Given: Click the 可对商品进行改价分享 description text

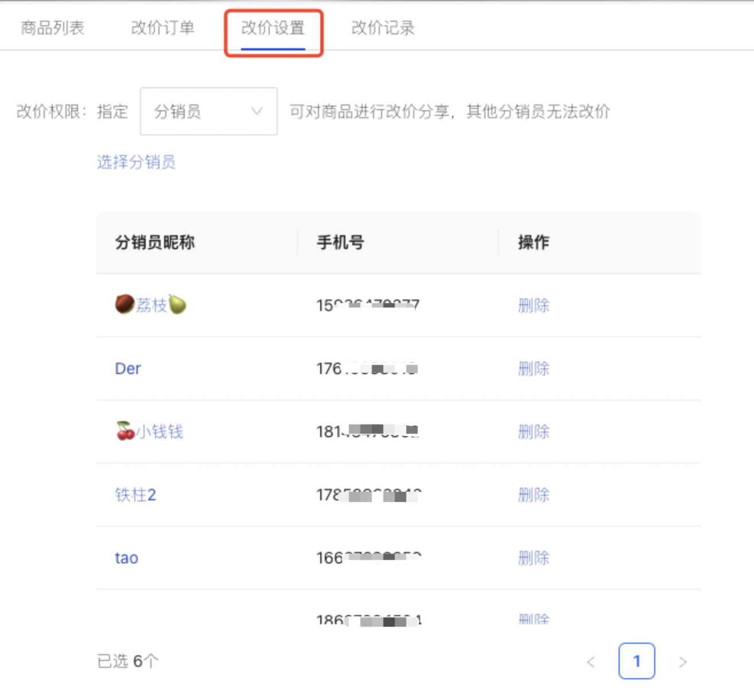Looking at the screenshot, I should pyautogui.click(x=450, y=111).
